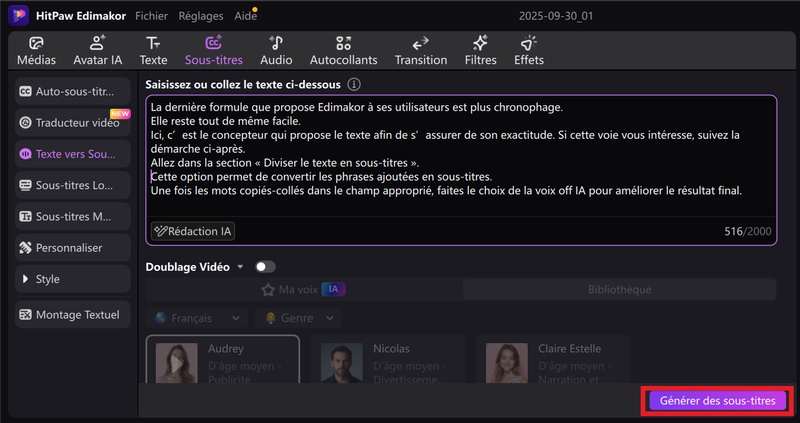Open the Fichier menu
This screenshot has height=423, width=800.
tap(151, 16)
